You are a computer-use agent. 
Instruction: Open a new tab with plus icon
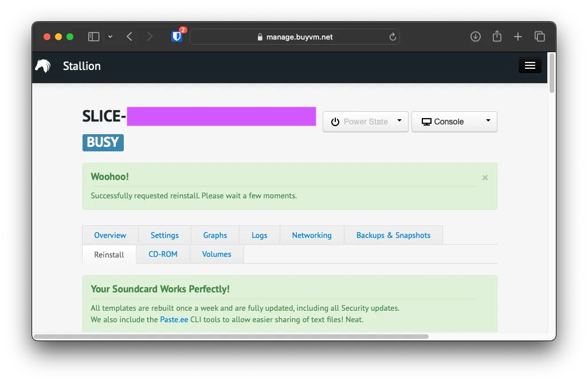coord(518,37)
